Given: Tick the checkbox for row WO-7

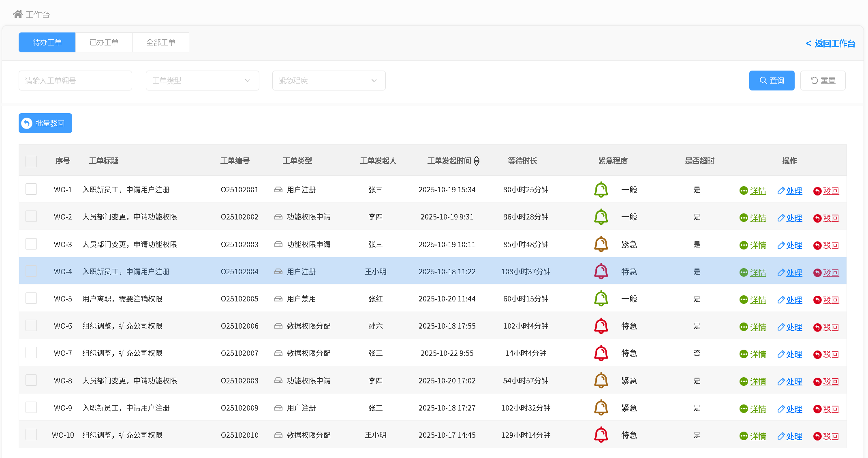Looking at the screenshot, I should (x=31, y=353).
